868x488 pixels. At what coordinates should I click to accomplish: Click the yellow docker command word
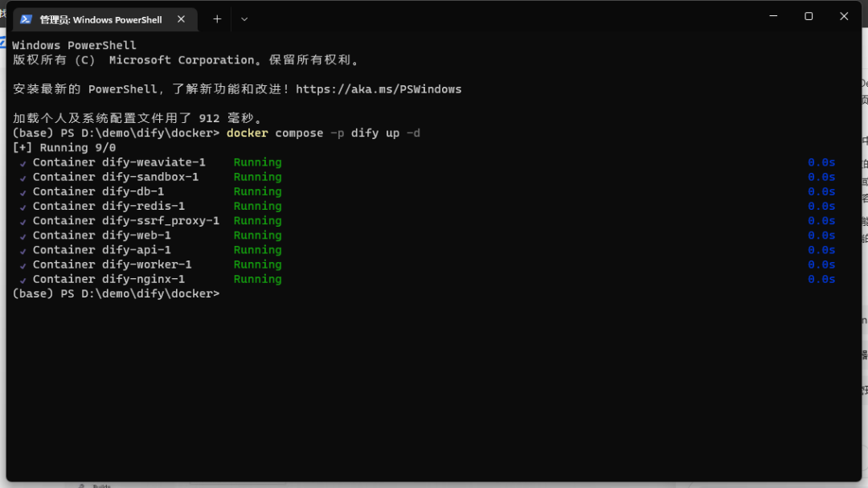(248, 133)
